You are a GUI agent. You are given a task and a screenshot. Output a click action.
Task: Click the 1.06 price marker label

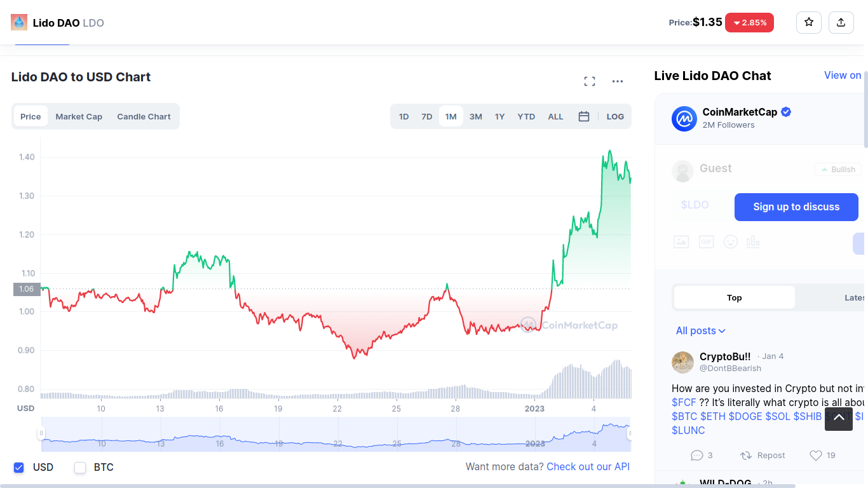[x=27, y=289]
